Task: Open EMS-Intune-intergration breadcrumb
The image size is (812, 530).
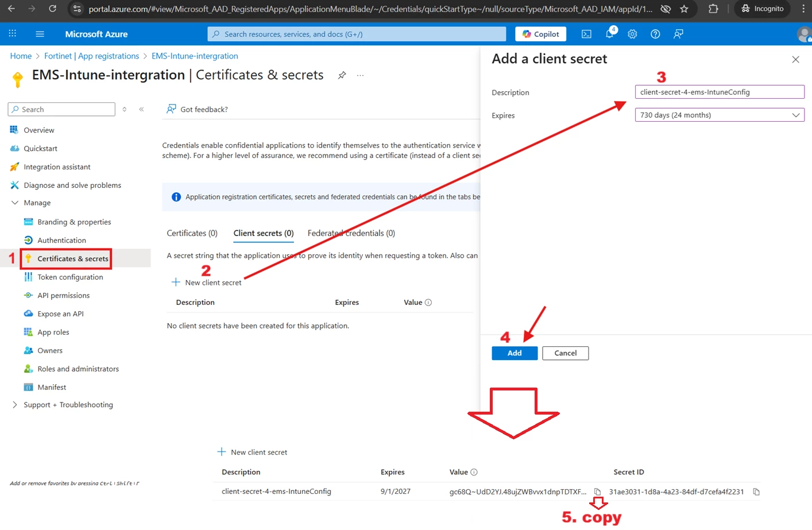Action: (195, 56)
